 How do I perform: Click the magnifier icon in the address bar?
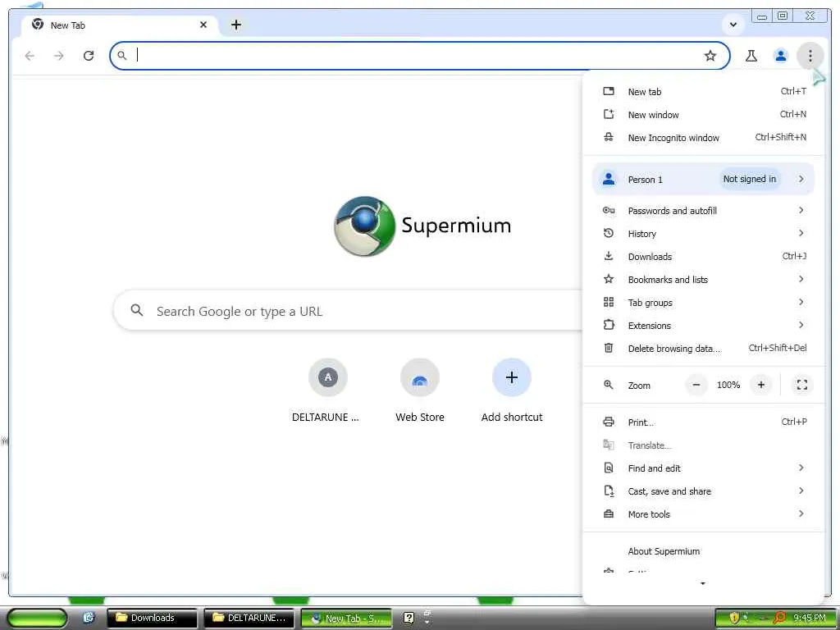pyautogui.click(x=122, y=55)
